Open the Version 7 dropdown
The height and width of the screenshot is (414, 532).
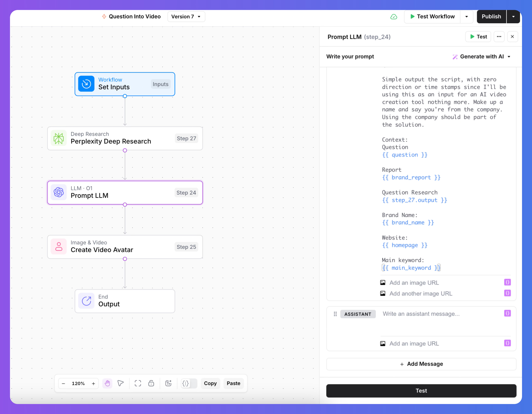coord(186,17)
